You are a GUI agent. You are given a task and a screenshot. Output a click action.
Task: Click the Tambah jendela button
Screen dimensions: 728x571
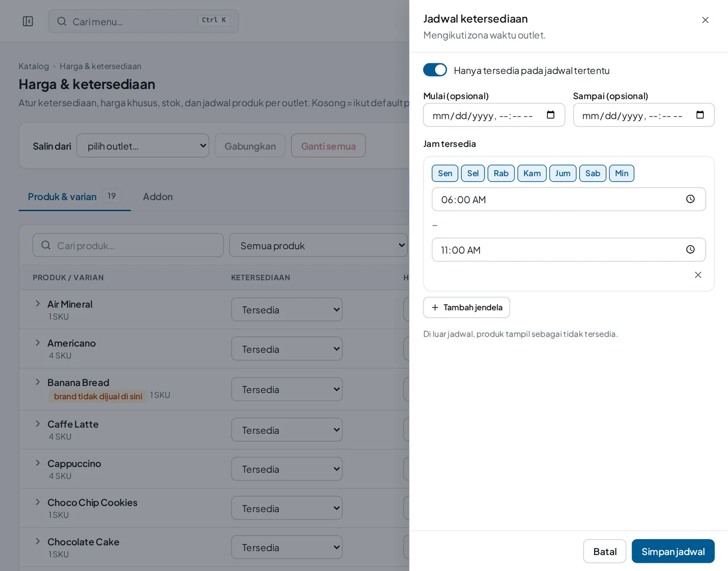click(x=466, y=308)
